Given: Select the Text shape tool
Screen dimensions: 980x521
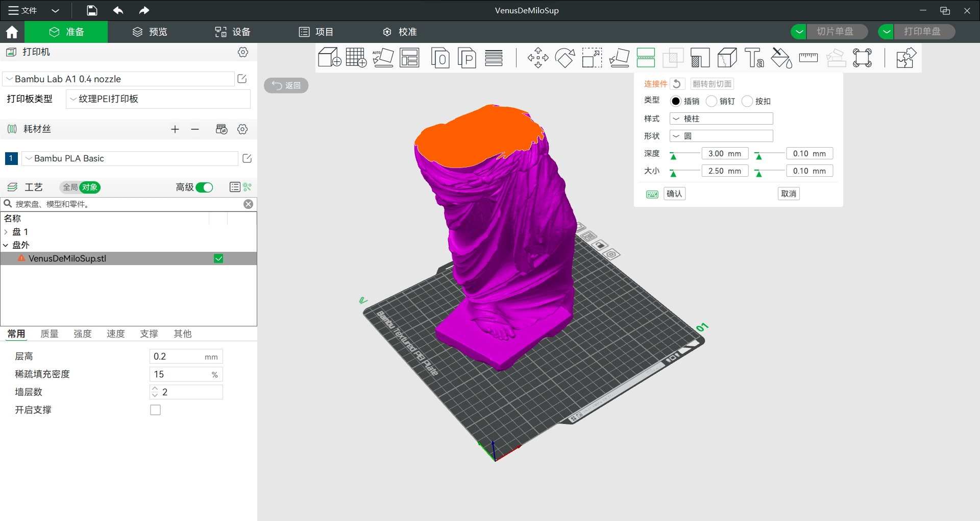Looking at the screenshot, I should (754, 58).
